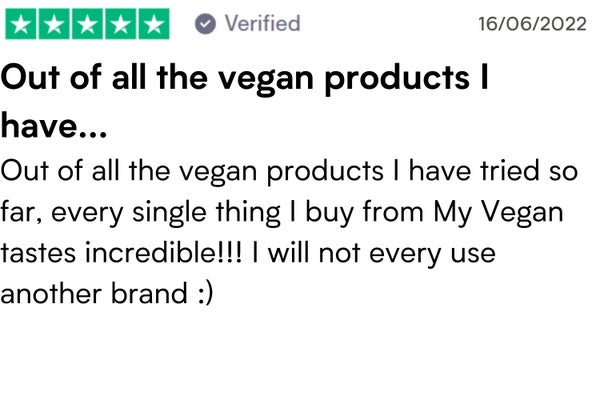Viewport: 600px width, 400px height.
Task: Click the smiley ':)' at review end
Action: point(205,295)
